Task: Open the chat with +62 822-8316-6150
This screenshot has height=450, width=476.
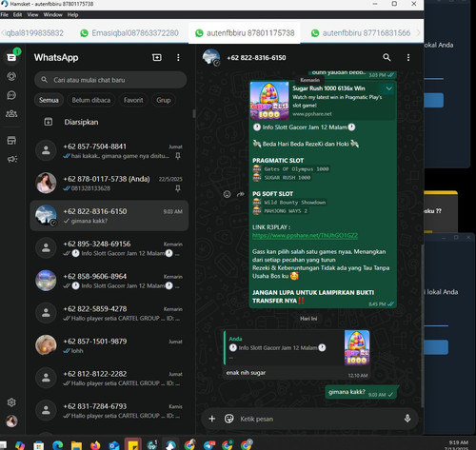Action: click(x=109, y=216)
